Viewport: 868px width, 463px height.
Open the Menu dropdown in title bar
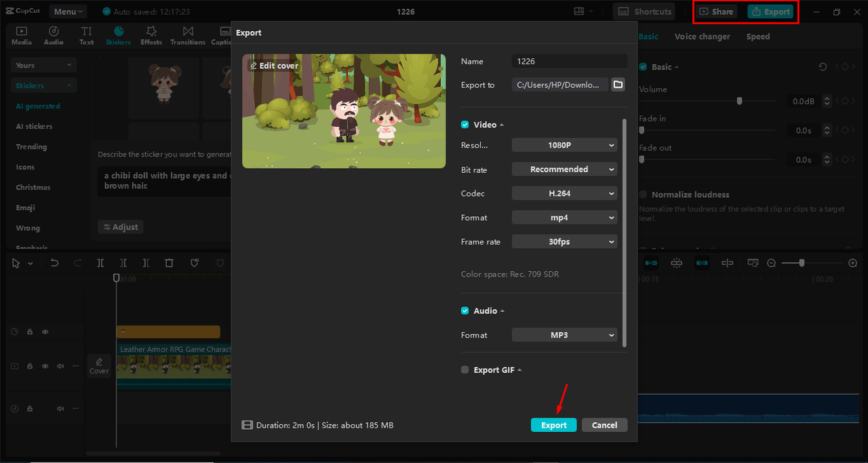68,12
